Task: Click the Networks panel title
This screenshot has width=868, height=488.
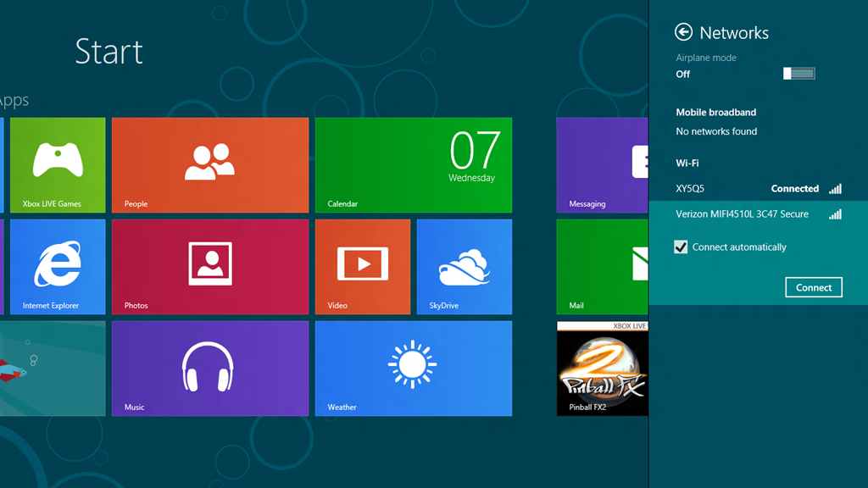Action: (x=734, y=33)
